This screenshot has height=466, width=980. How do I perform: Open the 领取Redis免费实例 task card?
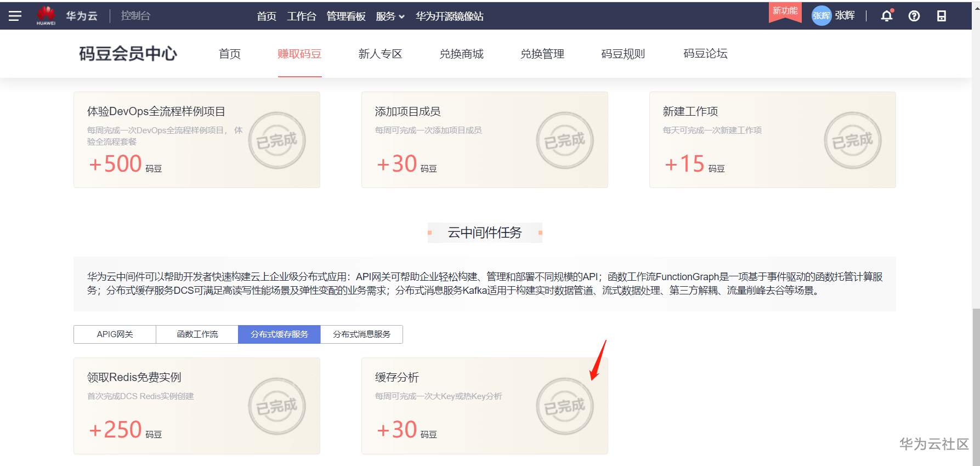pyautogui.click(x=197, y=406)
